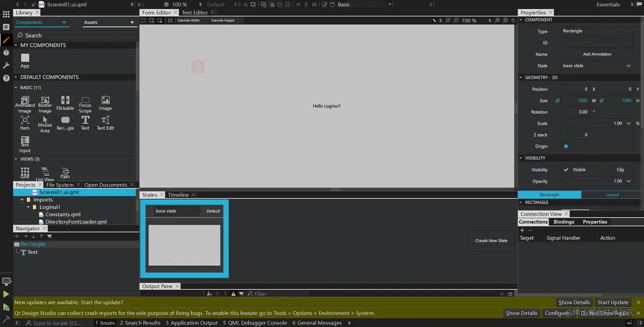Open the File System tab
The width and height of the screenshot is (644, 327).
coord(60,185)
